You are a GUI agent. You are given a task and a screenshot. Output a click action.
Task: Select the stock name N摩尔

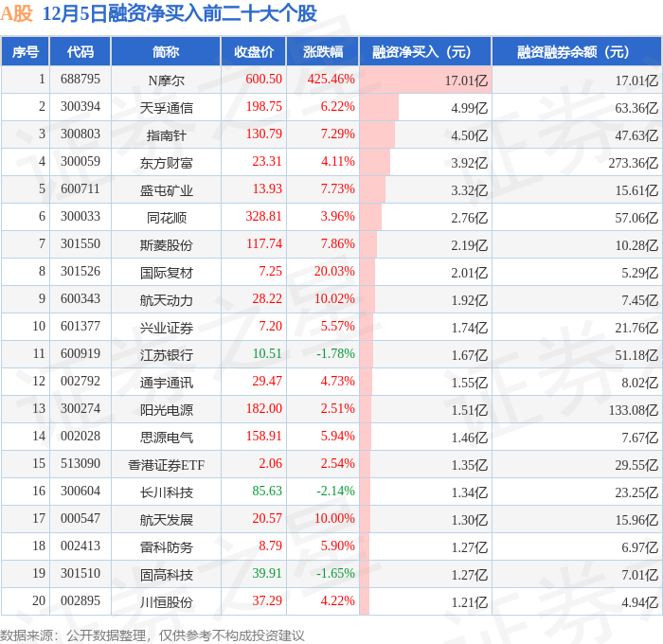(x=166, y=80)
